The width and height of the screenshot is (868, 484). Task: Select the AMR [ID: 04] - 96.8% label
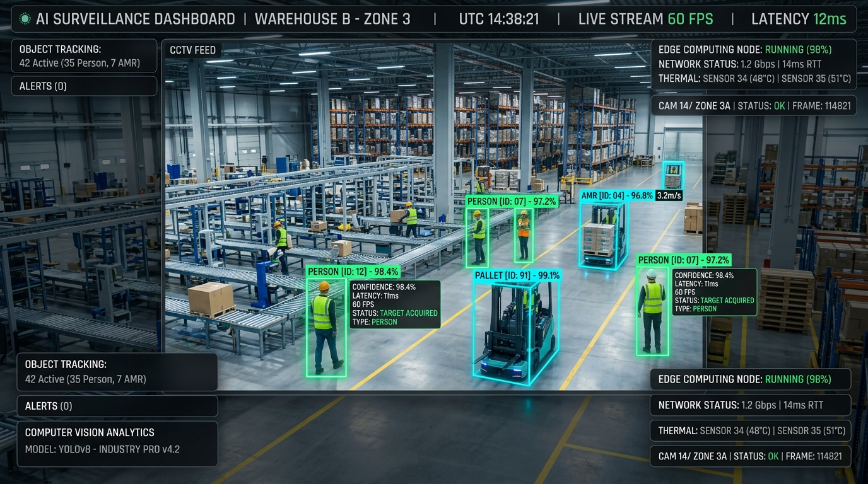pos(617,196)
